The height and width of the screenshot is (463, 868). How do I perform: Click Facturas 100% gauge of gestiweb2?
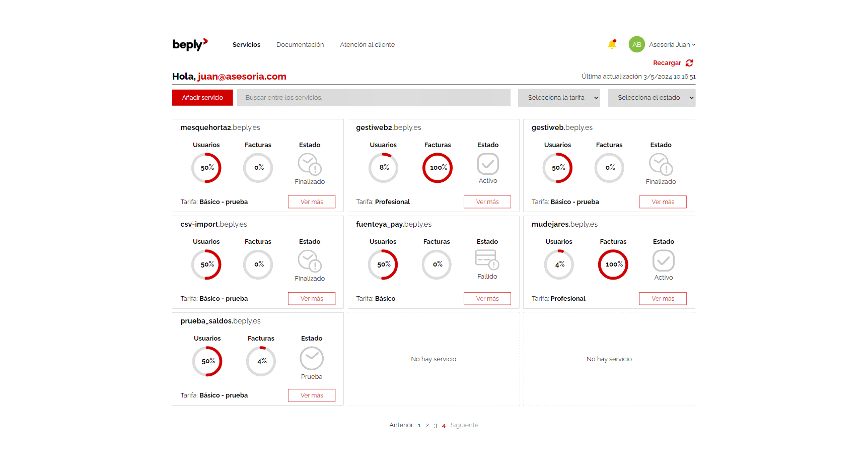[438, 168]
